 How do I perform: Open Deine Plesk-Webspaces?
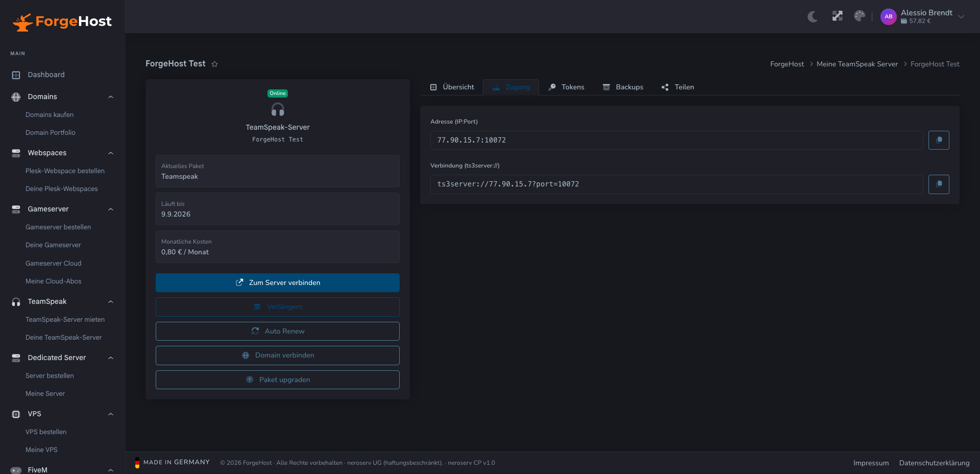[x=62, y=189]
